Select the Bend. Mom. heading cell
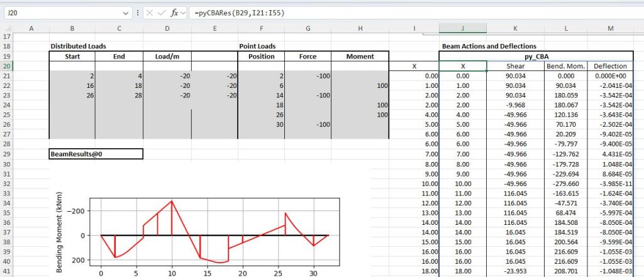The image size is (644, 277). tap(566, 66)
